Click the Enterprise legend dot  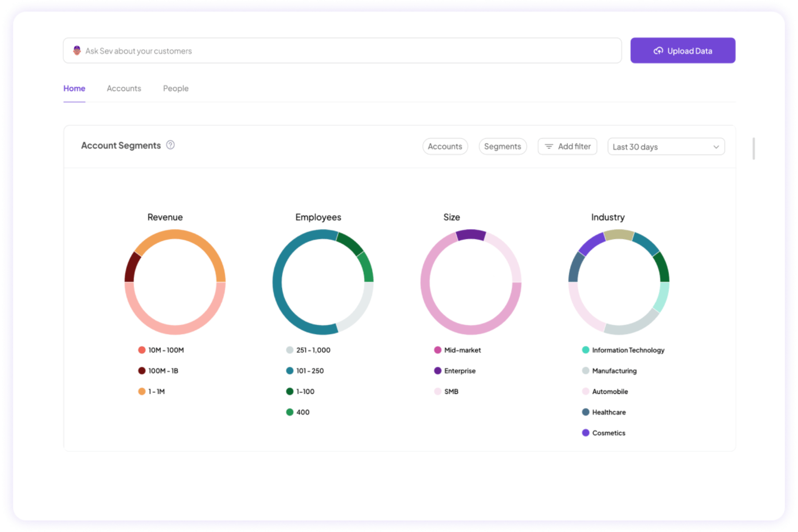point(438,371)
